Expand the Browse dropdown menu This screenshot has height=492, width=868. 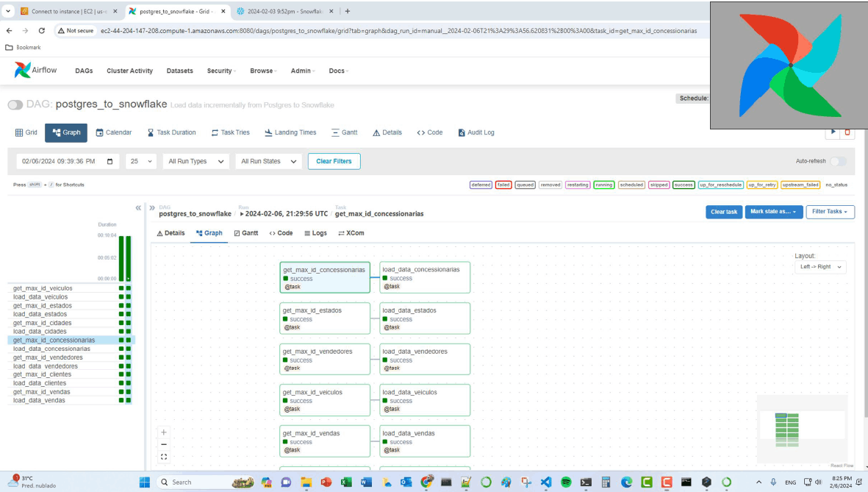coord(264,71)
